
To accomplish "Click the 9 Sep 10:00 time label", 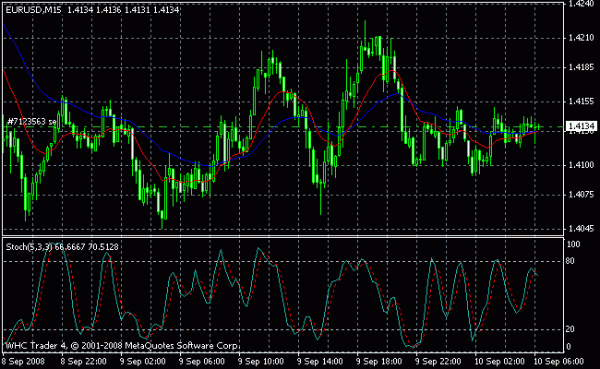I will tap(261, 361).
